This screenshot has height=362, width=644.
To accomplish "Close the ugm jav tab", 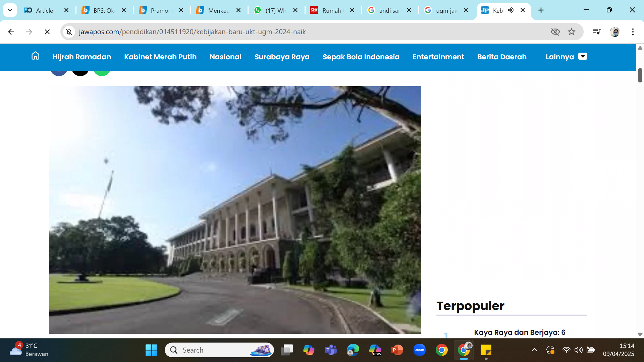I will pyautogui.click(x=466, y=10).
